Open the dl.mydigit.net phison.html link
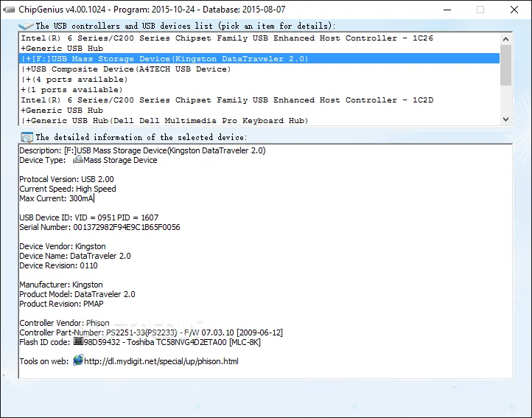532x418 pixels. [x=161, y=361]
